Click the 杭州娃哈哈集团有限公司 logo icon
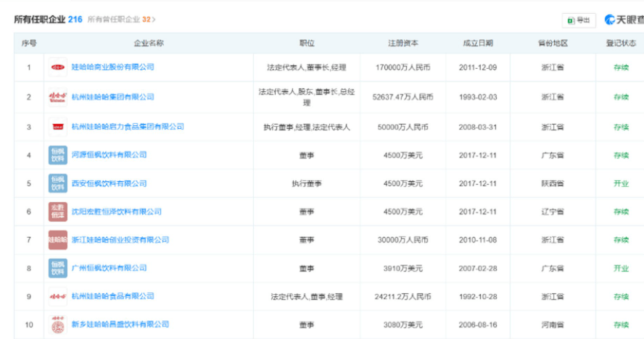 click(x=58, y=97)
